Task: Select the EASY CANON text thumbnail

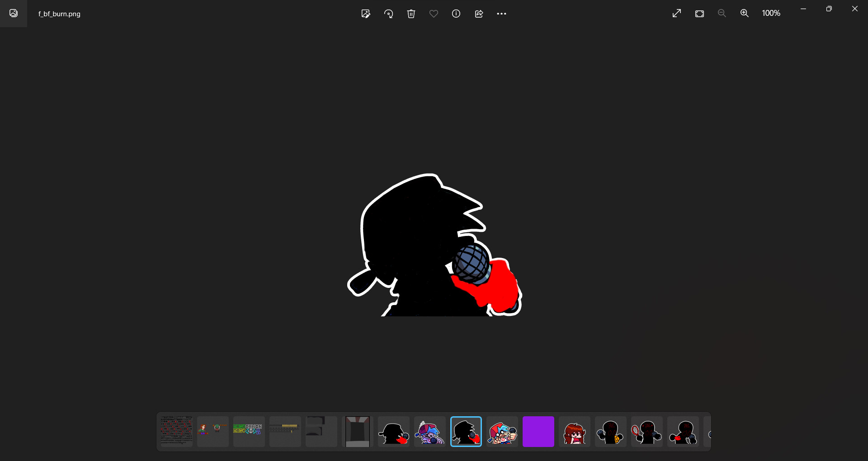Action: (x=249, y=432)
